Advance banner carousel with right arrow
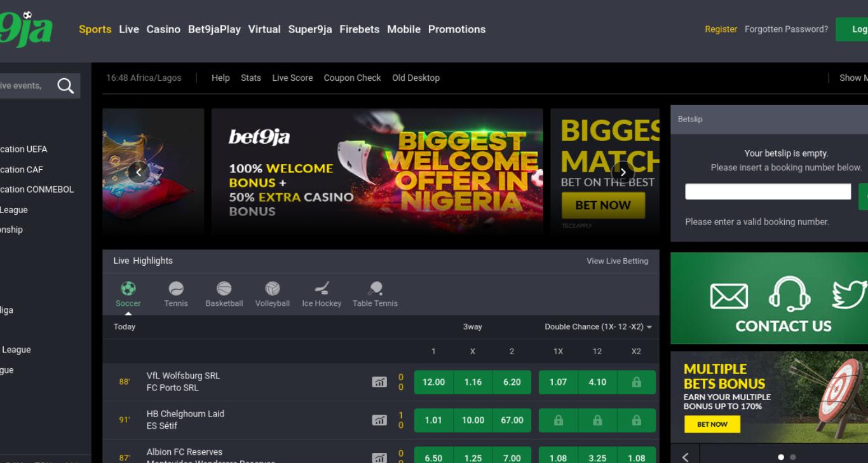 [623, 172]
